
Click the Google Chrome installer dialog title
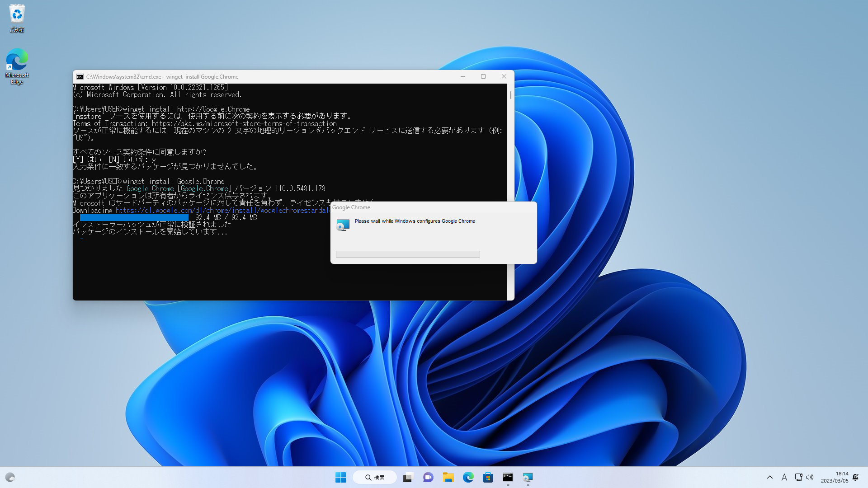(x=351, y=207)
